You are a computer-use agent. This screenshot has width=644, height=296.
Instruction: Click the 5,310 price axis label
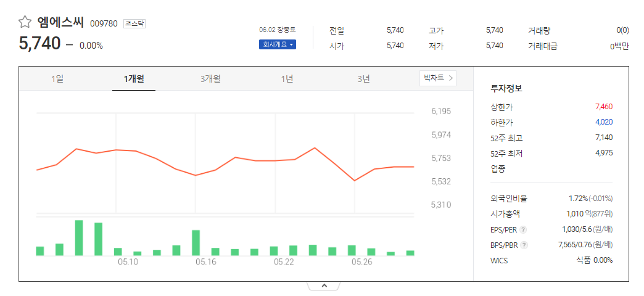tap(441, 205)
